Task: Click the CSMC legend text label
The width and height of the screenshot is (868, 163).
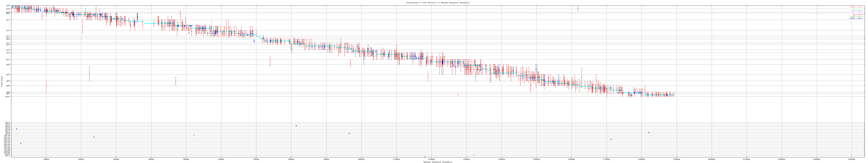Action: [x=853, y=7]
